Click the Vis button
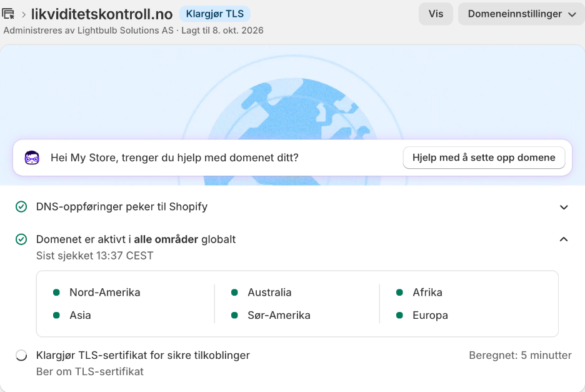 436,14
